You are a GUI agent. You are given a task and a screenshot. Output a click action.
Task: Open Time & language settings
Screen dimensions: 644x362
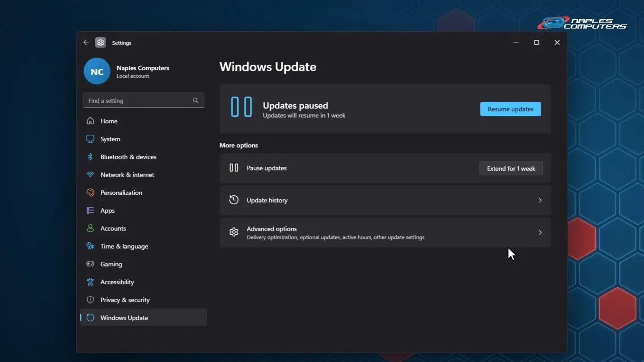(144, 246)
